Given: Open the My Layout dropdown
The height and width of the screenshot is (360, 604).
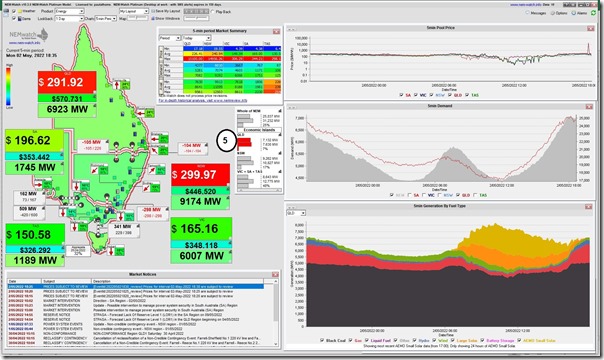Looking at the screenshot, I should click(134, 12).
